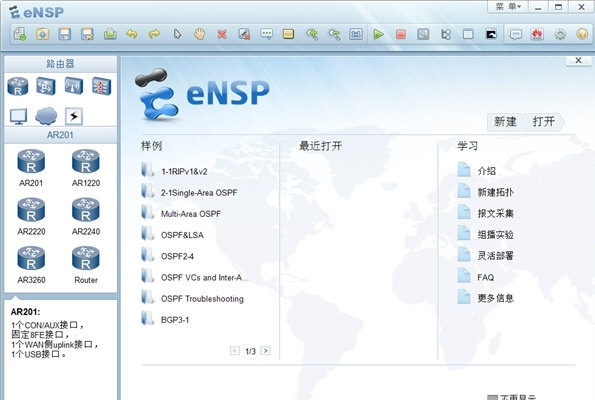Click the show grid toolbar icon
The height and width of the screenshot is (400, 595).
tap(468, 34)
